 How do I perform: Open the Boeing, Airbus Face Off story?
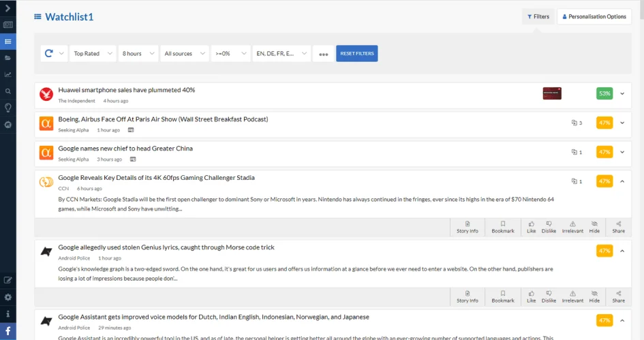coord(163,119)
